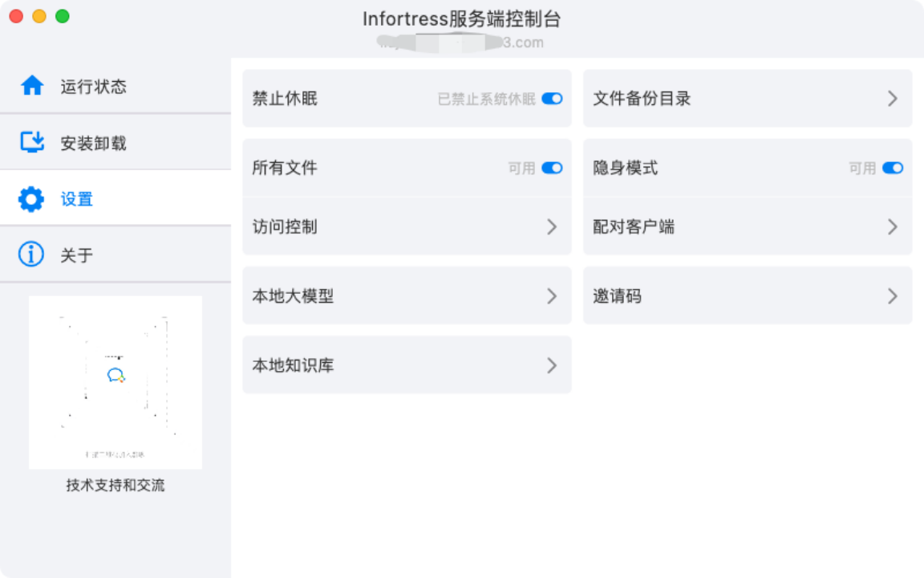Viewport: 924px width, 578px height.
Task: Click the 隐身模式 label
Action: (x=626, y=168)
